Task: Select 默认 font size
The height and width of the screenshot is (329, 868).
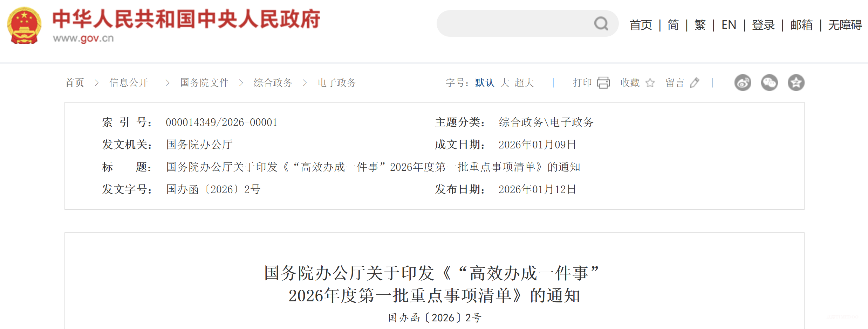Action: 485,83
